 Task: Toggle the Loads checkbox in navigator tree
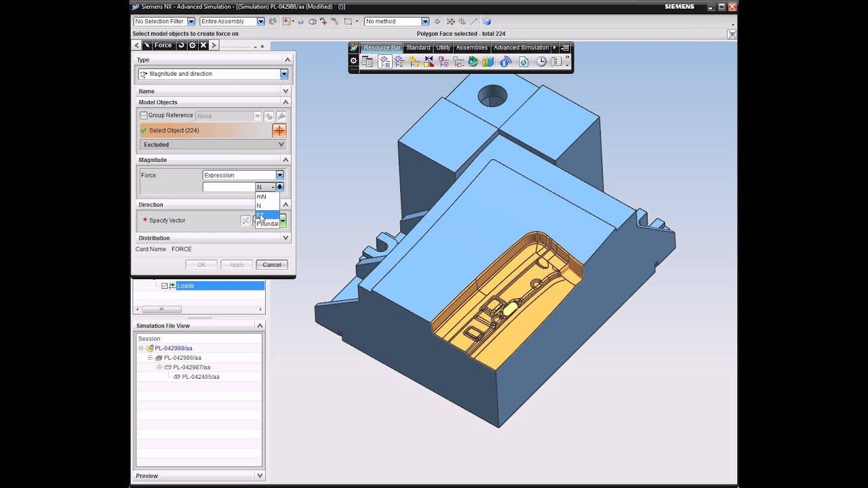click(x=164, y=286)
